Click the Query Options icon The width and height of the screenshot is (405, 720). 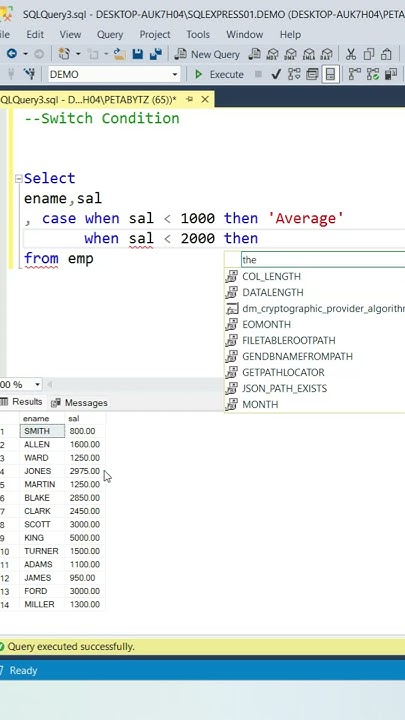click(312, 74)
